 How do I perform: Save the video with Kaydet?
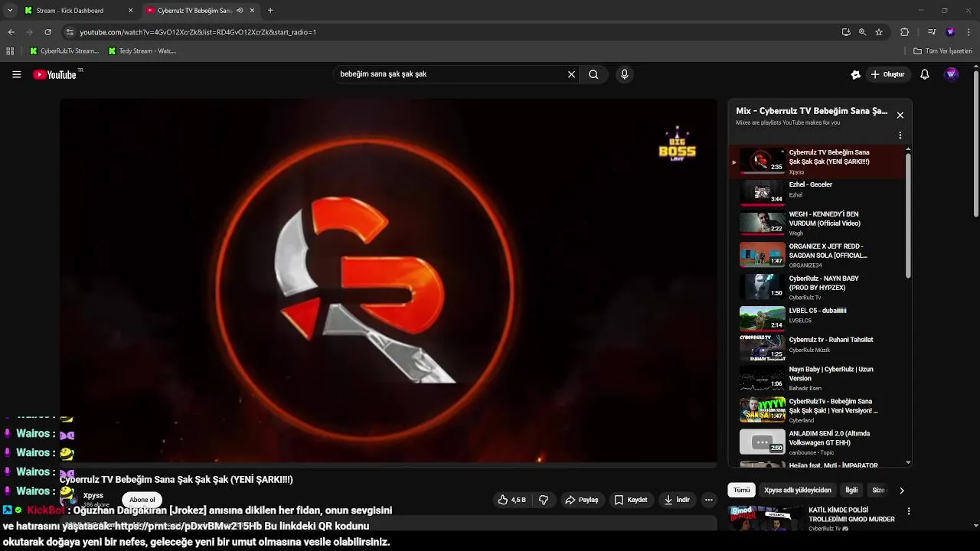click(631, 500)
